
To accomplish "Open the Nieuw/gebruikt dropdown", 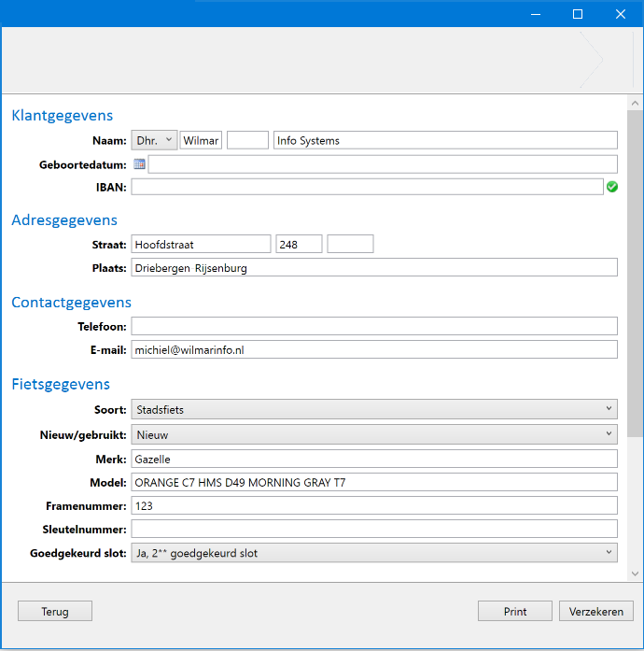I will (374, 434).
